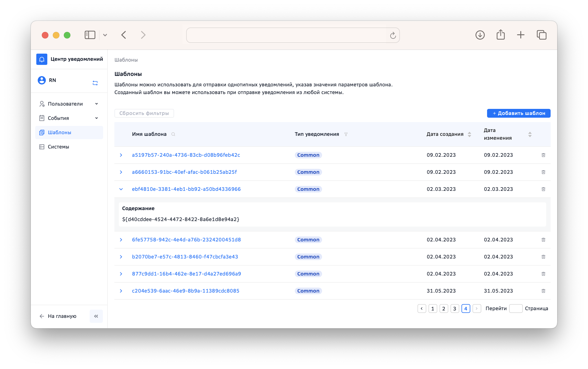Go to previous page arrow
This screenshot has height=369, width=588.
pos(422,309)
